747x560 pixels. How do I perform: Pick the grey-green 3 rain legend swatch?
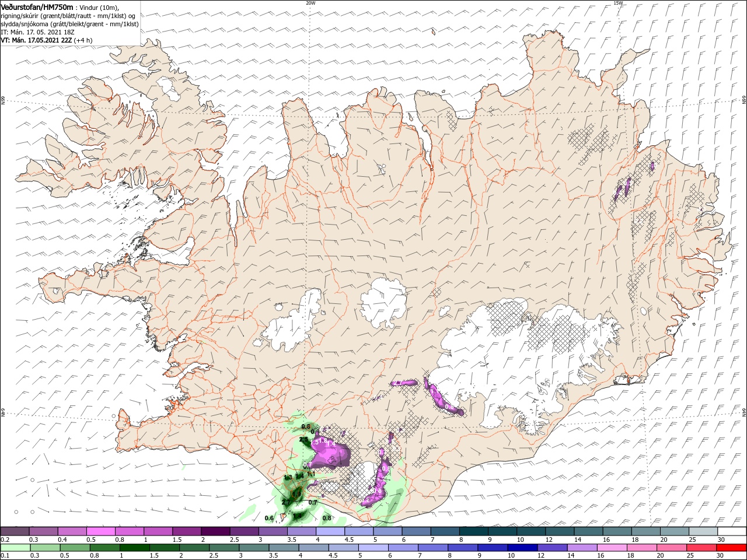tap(254, 548)
